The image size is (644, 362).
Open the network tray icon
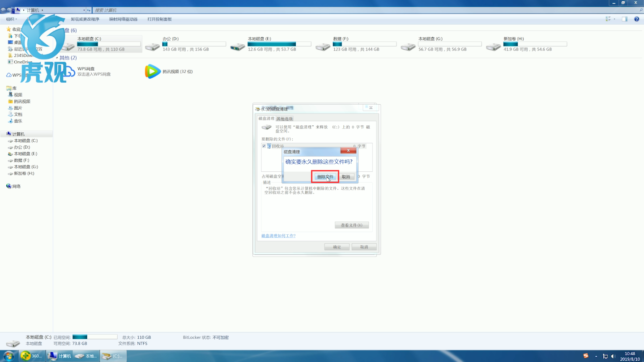pos(605,357)
